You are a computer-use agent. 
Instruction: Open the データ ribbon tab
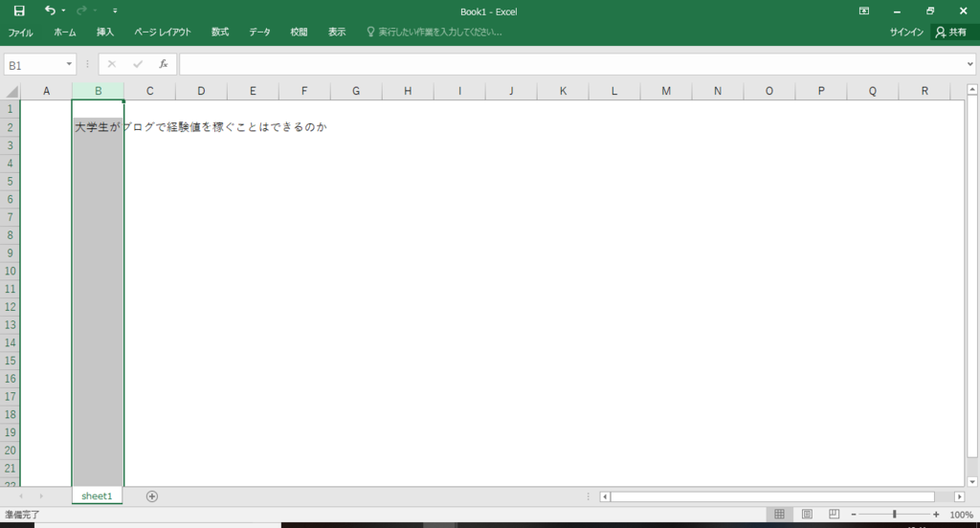[x=260, y=32]
